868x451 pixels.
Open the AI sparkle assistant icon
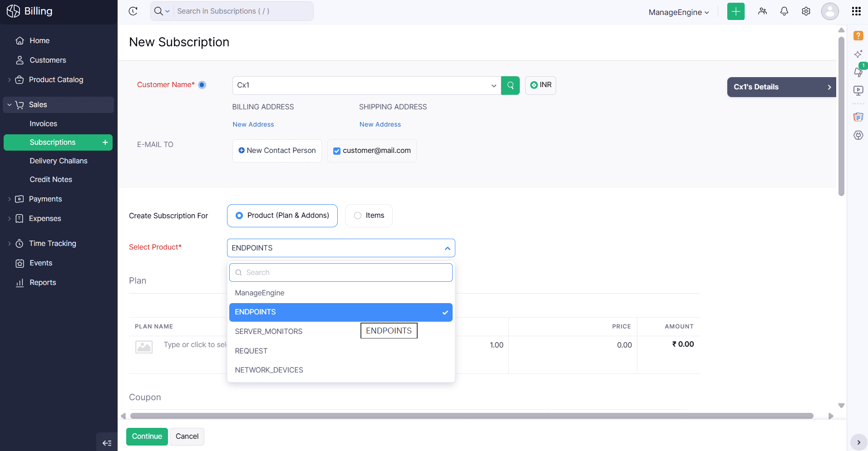(858, 54)
